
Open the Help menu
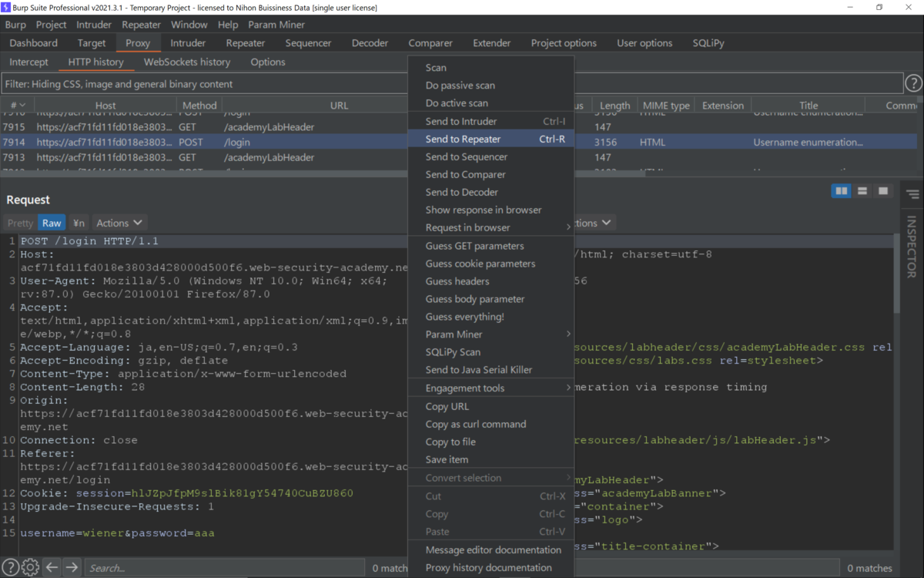coord(228,25)
